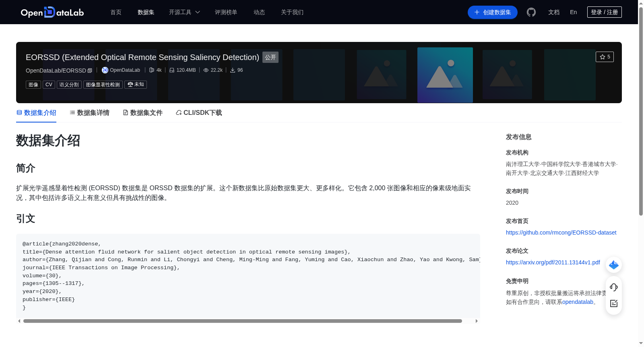The image size is (644, 347).
Task: Open 关于我们 navigation item
Action: pyautogui.click(x=292, y=12)
